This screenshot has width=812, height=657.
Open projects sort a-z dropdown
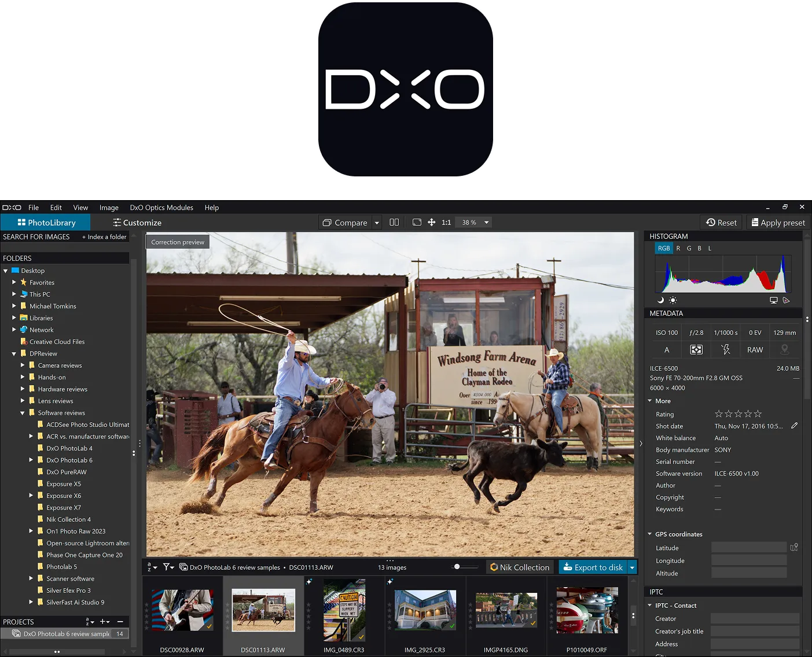(90, 622)
